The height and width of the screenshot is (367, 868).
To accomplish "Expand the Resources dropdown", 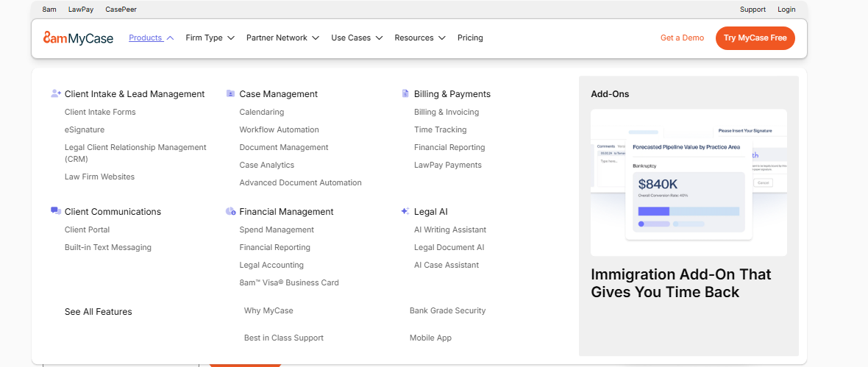I will click(x=419, y=38).
